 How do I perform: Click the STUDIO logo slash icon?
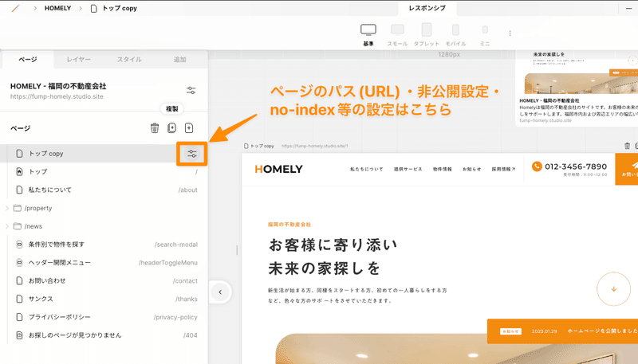15,8
